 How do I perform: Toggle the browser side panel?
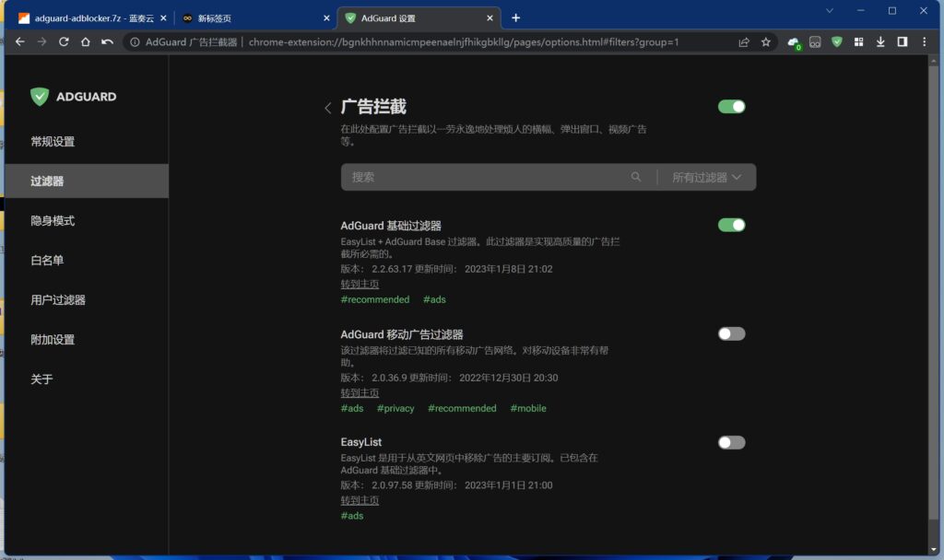pyautogui.click(x=902, y=42)
